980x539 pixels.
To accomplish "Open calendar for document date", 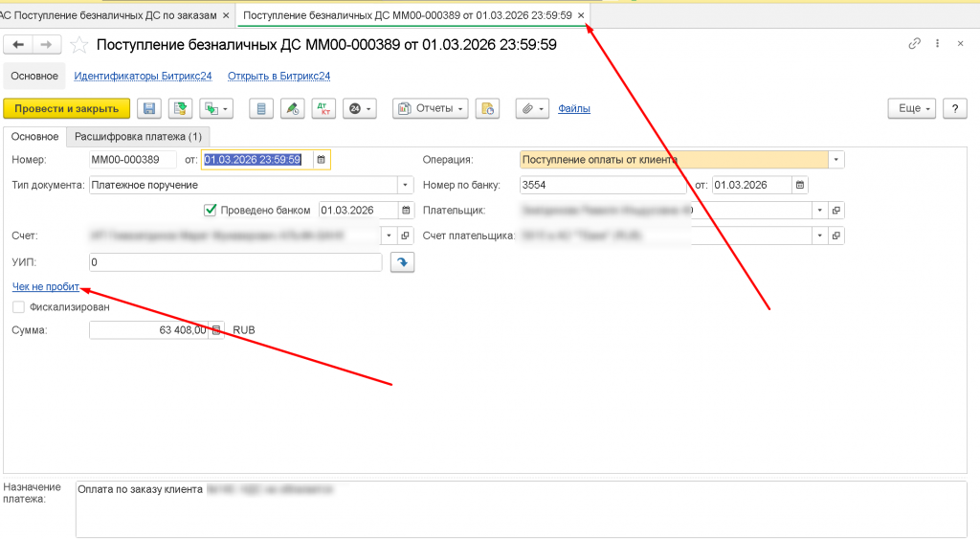I will (322, 160).
